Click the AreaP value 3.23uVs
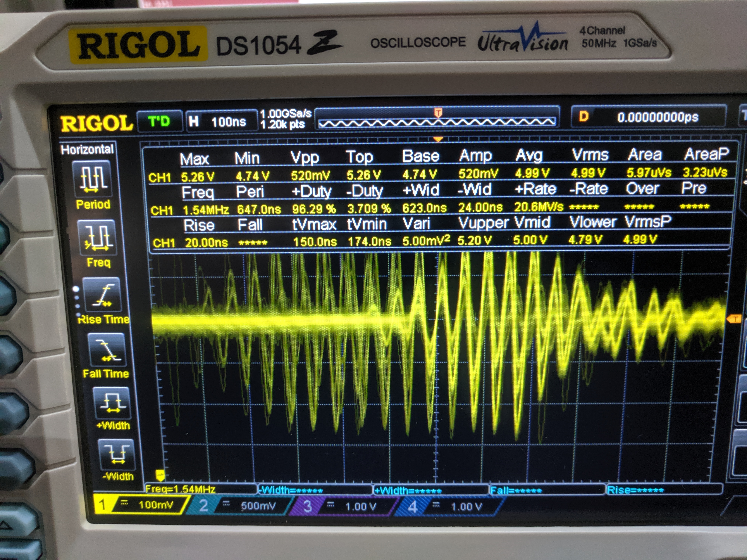 click(705, 172)
